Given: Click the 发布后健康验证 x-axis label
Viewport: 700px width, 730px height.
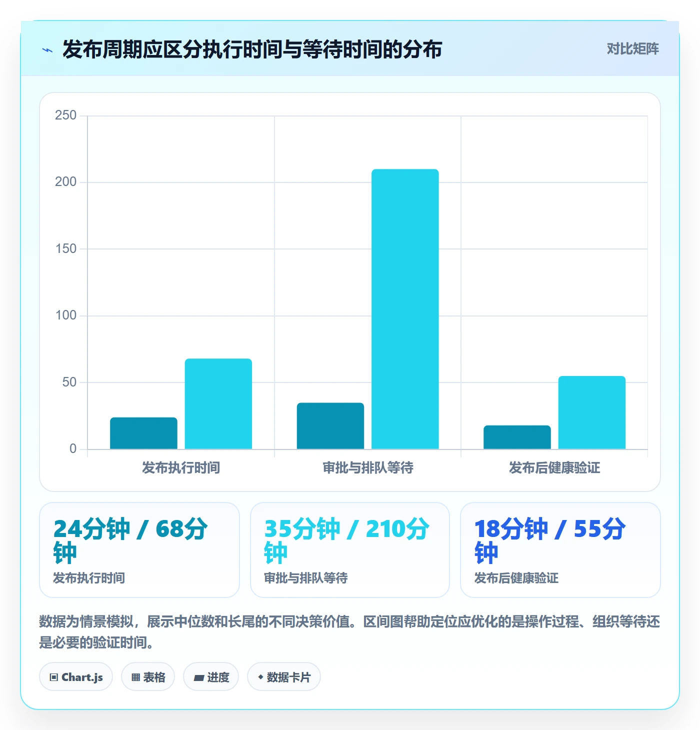Looking at the screenshot, I should click(x=554, y=467).
